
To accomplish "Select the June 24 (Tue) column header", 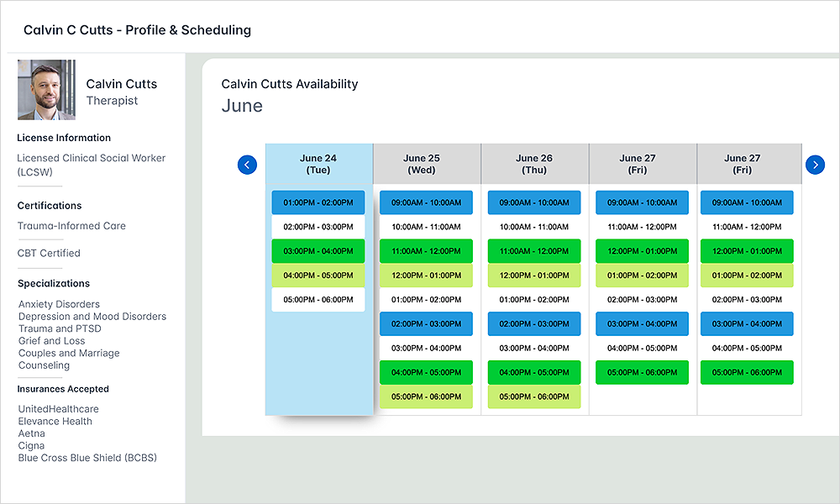I will tap(318, 164).
